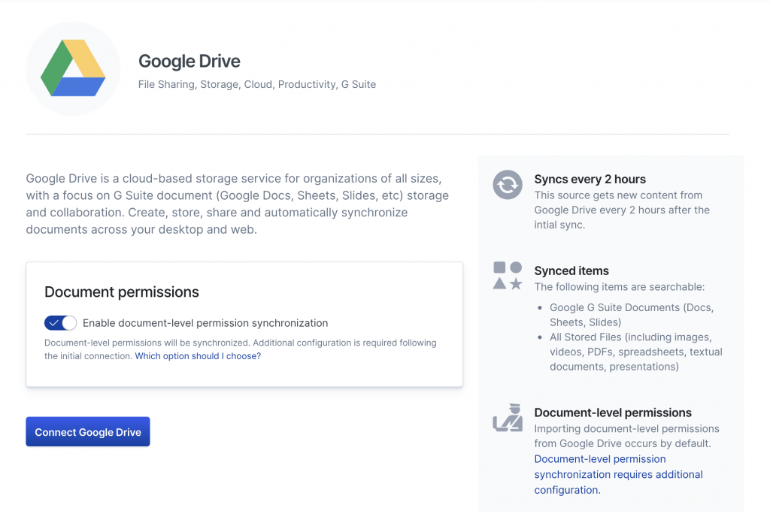Click the Connect Google Drive button
Viewport: 770px width, 532px height.
click(88, 432)
